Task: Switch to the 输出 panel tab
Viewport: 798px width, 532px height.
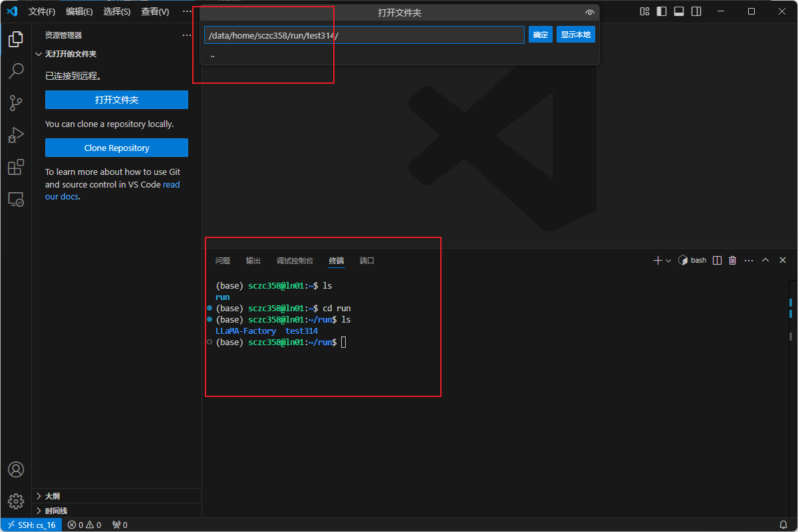Action: coord(253,261)
